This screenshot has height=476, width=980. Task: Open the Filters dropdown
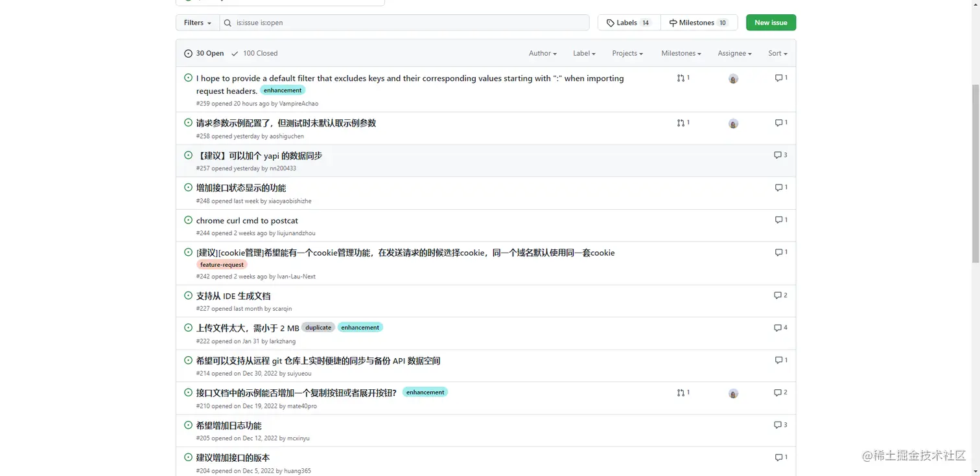click(x=198, y=23)
